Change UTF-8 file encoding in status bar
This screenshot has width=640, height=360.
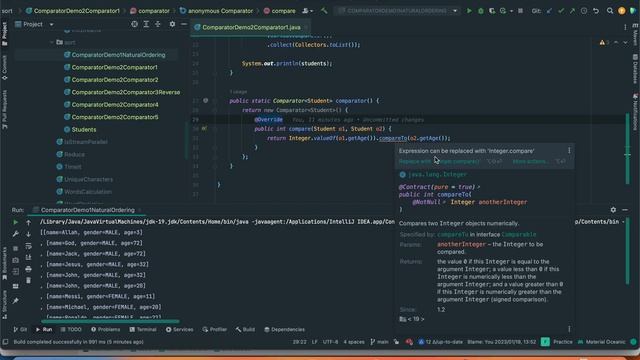click(x=330, y=342)
